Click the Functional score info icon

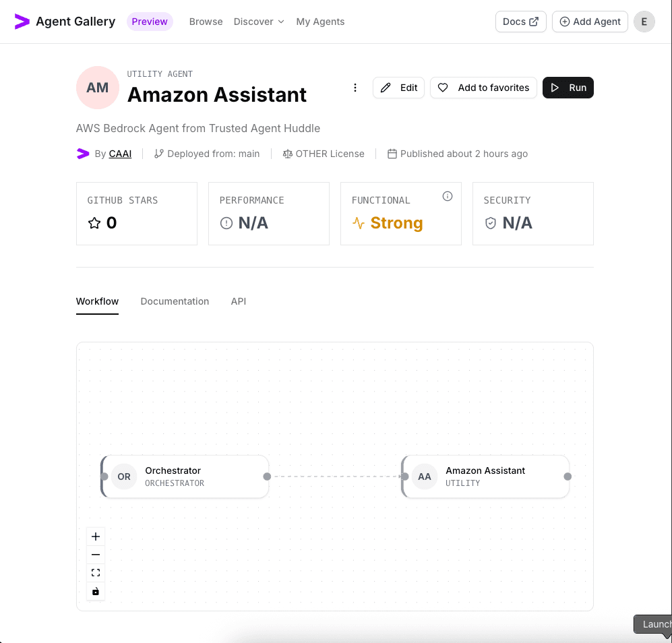pyautogui.click(x=447, y=195)
